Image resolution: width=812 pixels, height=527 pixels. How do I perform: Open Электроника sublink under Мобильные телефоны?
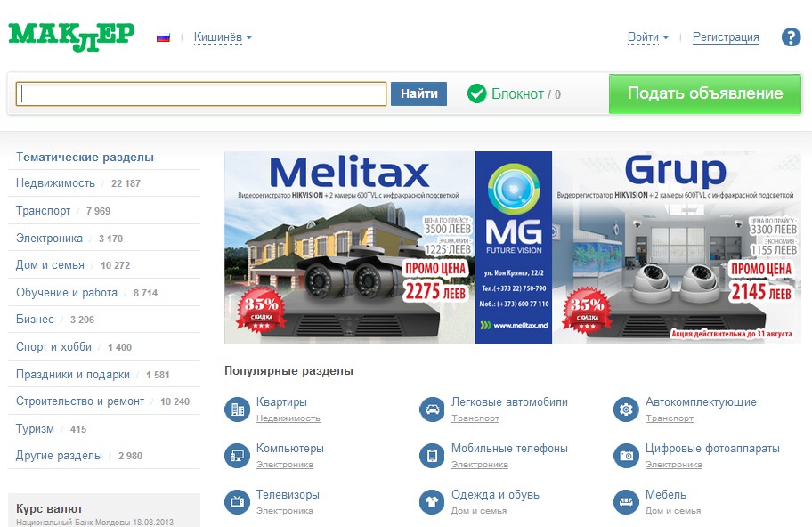pos(480,465)
